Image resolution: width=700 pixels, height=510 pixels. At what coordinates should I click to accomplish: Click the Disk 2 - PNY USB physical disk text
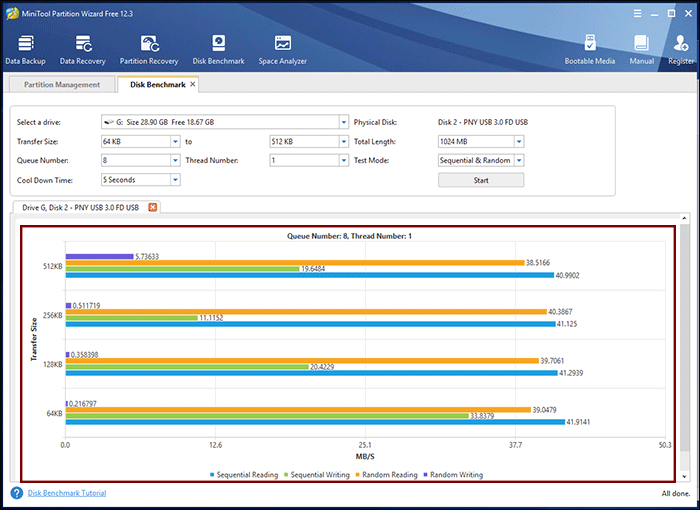tap(483, 122)
